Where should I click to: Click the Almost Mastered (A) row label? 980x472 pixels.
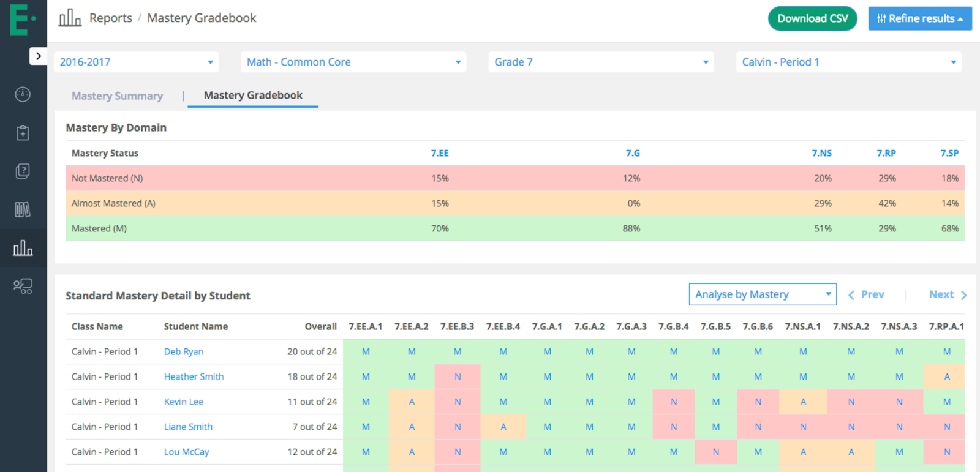(x=113, y=203)
